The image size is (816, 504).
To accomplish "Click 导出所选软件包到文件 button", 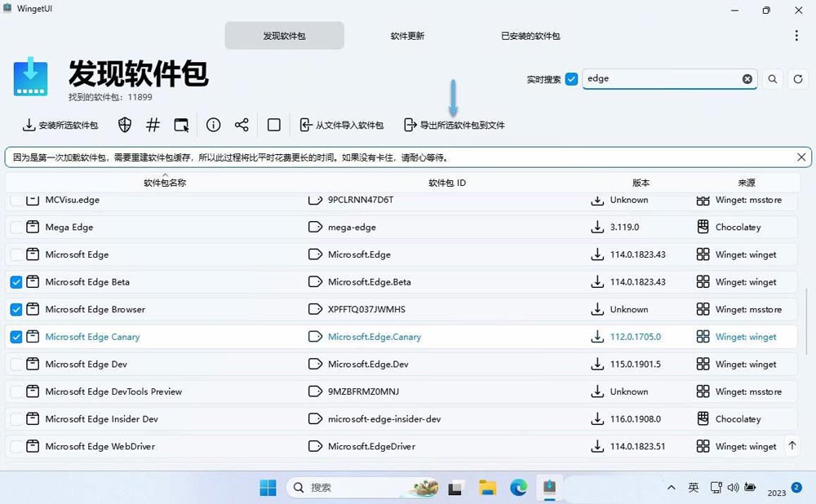I will pyautogui.click(x=455, y=125).
